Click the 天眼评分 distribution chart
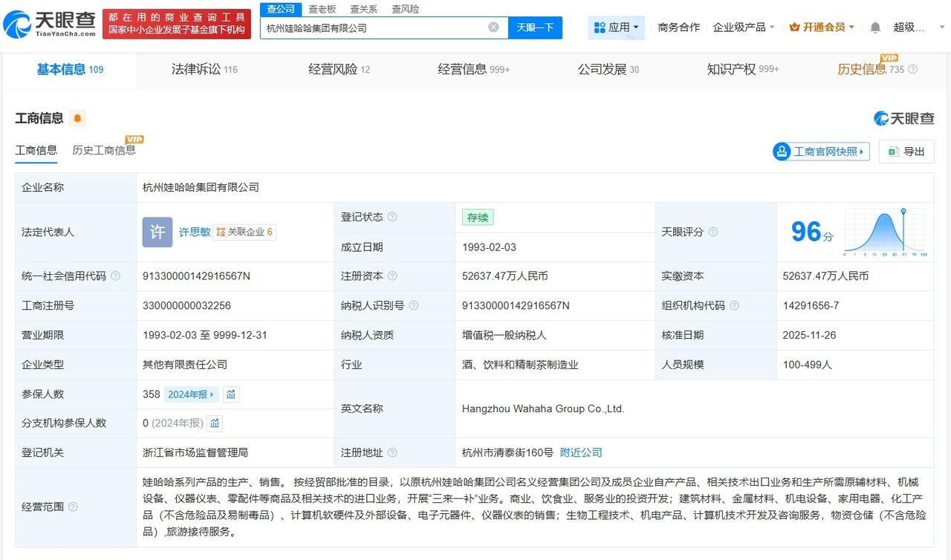This screenshot has height=560, width=951. [x=886, y=232]
